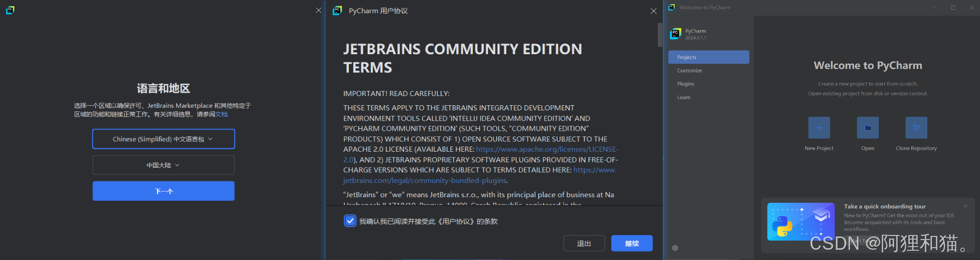Click PyCharm icon in user agreement title bar
This screenshot has height=260, width=980.
(x=337, y=11)
